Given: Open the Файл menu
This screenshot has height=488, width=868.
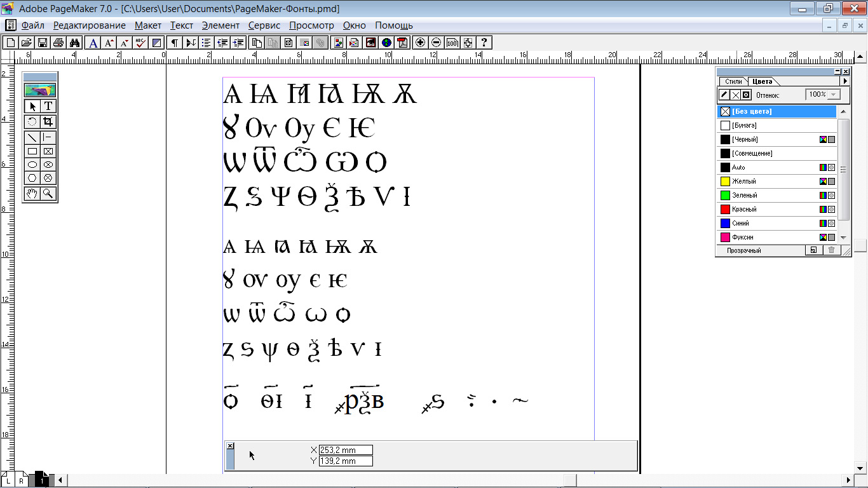Looking at the screenshot, I should click(x=32, y=25).
